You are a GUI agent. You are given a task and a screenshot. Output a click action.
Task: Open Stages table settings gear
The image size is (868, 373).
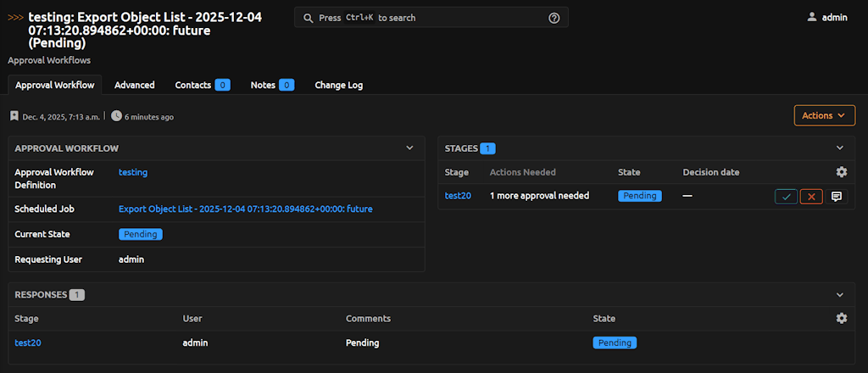coord(841,172)
